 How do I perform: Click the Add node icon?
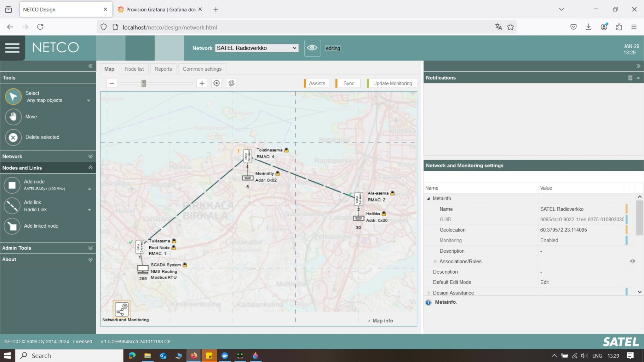(12, 185)
